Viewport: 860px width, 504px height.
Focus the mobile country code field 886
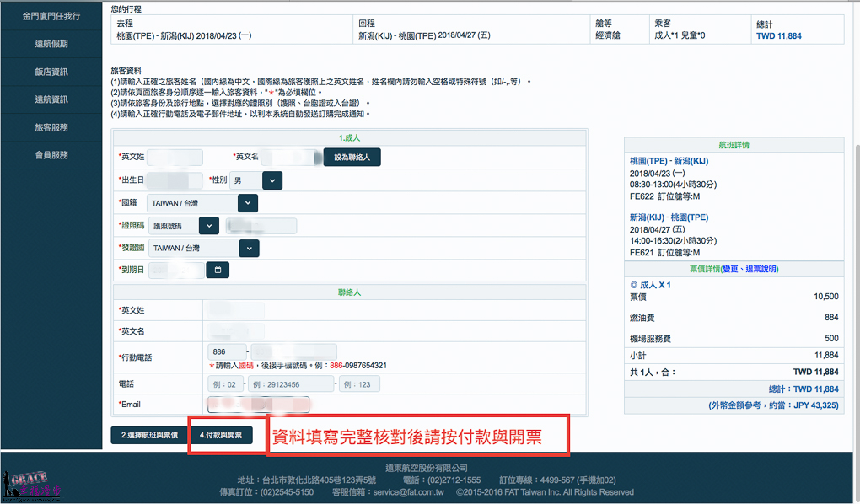pyautogui.click(x=227, y=351)
